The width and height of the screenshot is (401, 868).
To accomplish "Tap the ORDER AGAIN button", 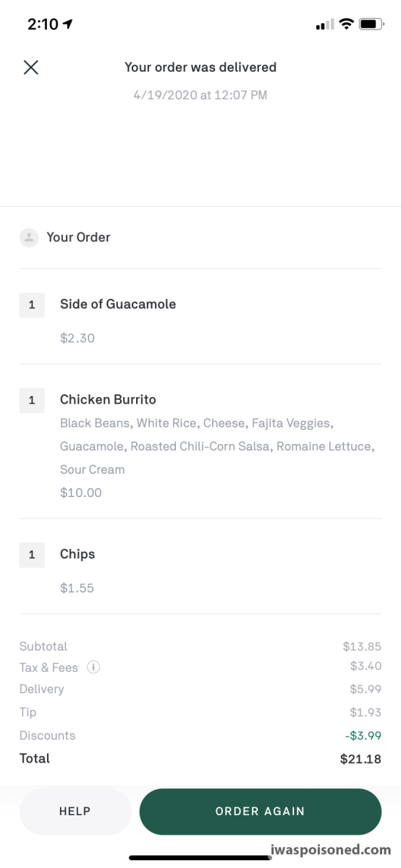I will click(261, 812).
